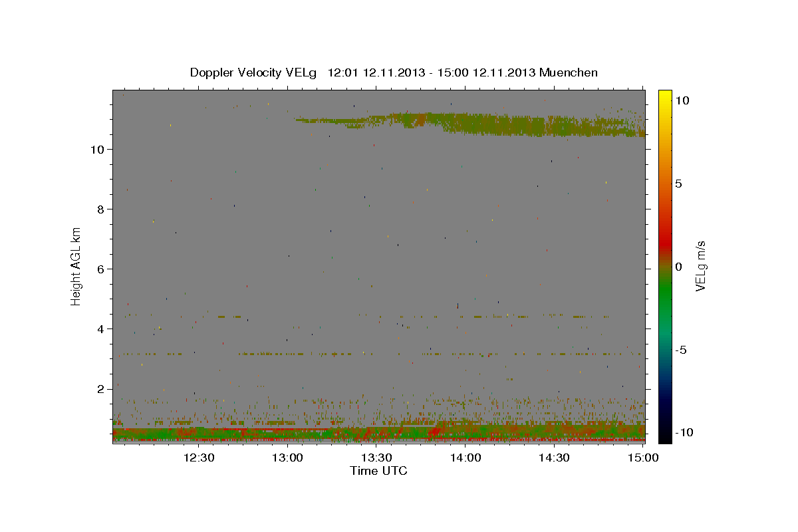Click the colorbar tick label -10
Viewport: 798px width, 532px height.
[x=685, y=432]
